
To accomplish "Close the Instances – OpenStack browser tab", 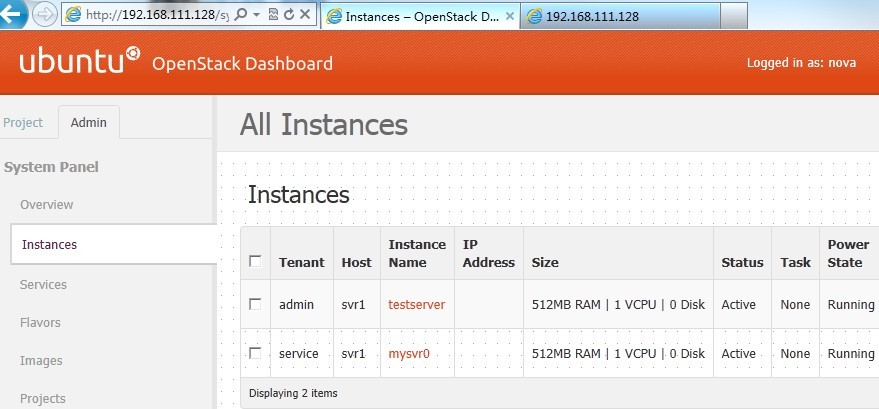I will click(509, 16).
